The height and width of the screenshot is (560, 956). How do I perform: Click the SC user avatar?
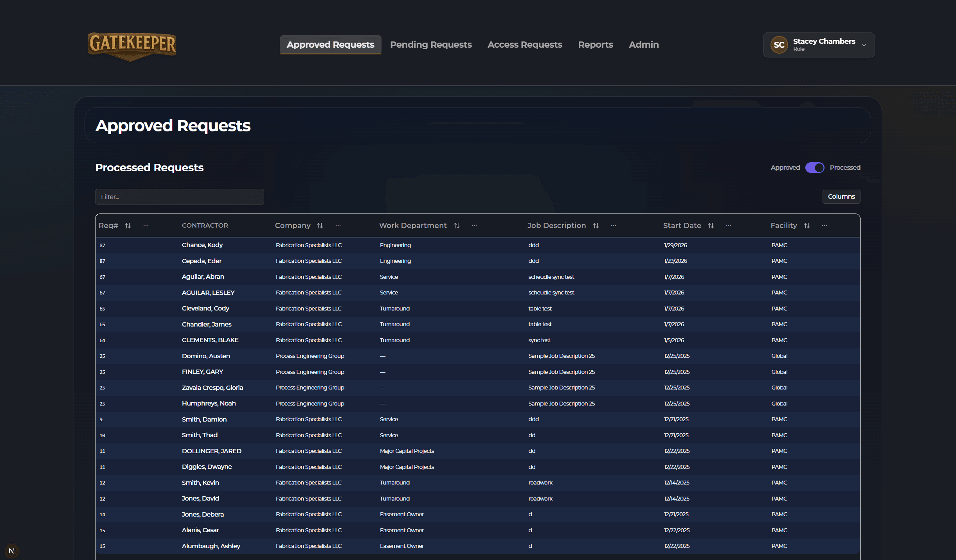[779, 45]
